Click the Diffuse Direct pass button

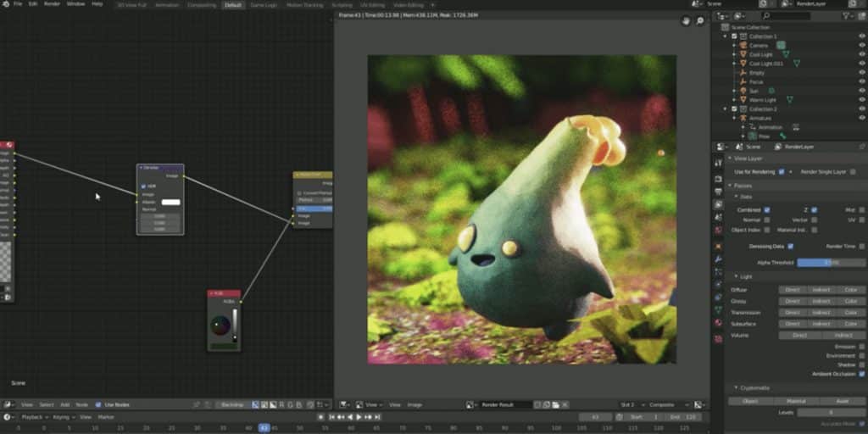[x=793, y=290]
